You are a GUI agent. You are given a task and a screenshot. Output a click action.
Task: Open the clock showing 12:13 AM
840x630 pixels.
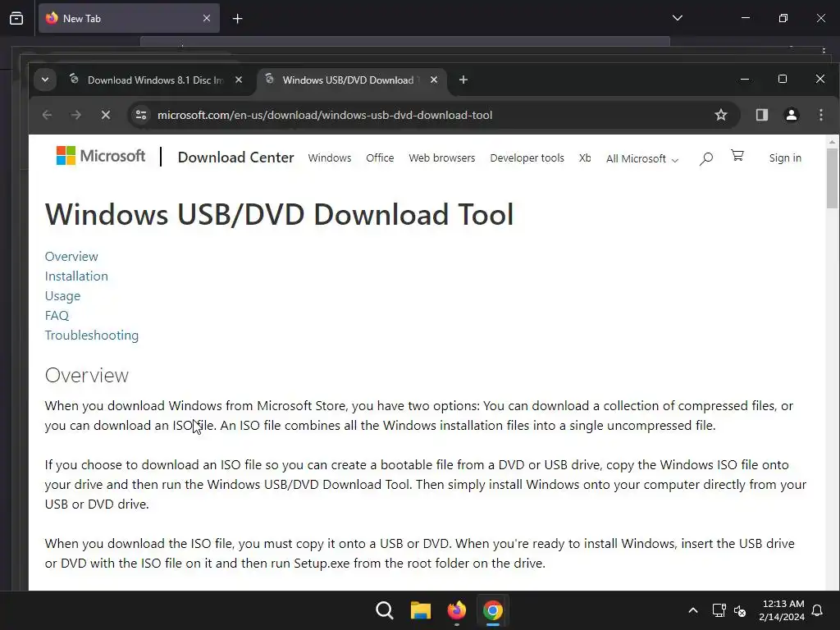tap(782, 610)
